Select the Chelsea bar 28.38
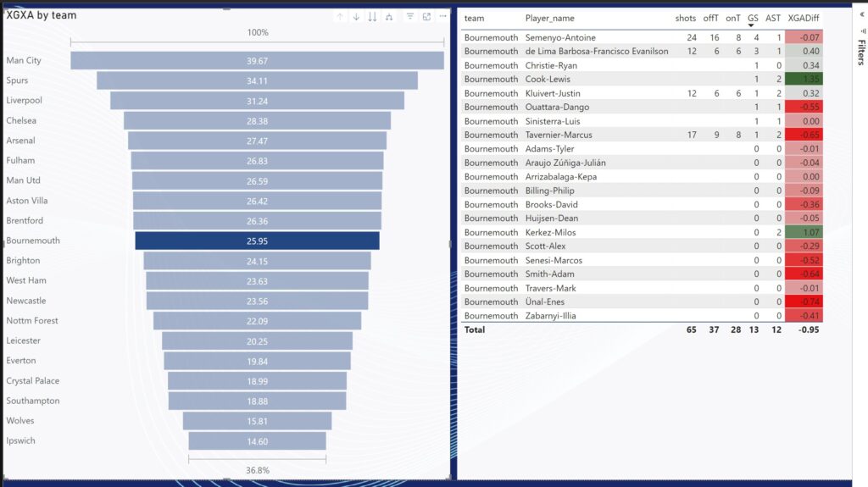 click(x=257, y=120)
